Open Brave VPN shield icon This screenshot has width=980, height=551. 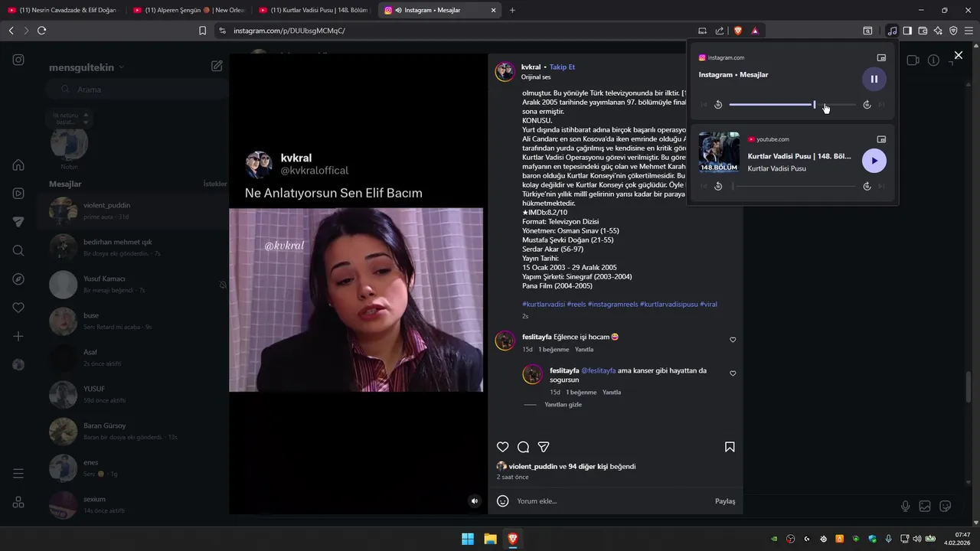953,31
